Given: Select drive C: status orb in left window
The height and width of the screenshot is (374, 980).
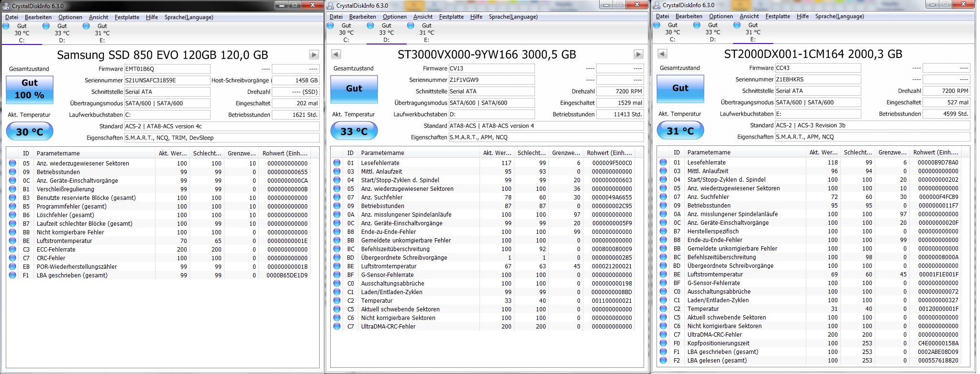Looking at the screenshot, I should 6,26.
